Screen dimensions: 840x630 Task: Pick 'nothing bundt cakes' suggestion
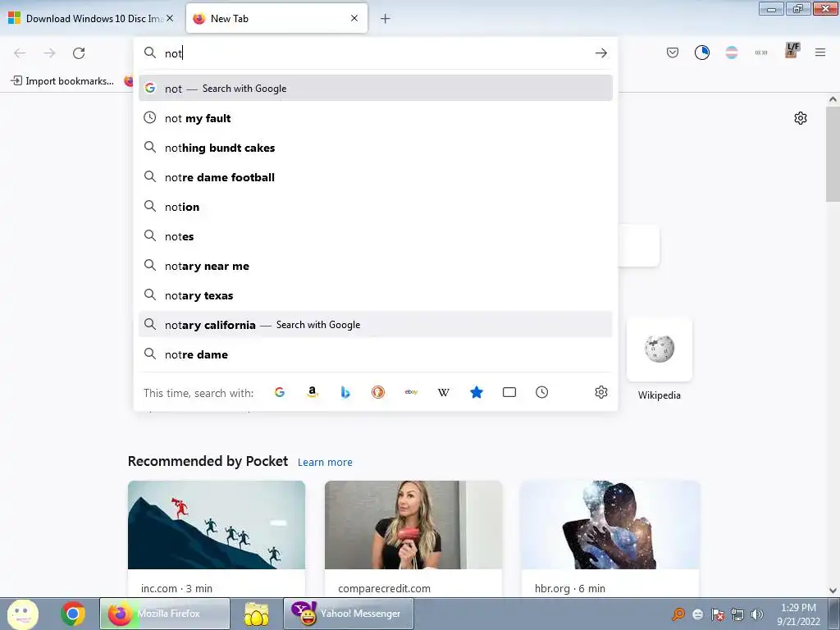click(375, 148)
